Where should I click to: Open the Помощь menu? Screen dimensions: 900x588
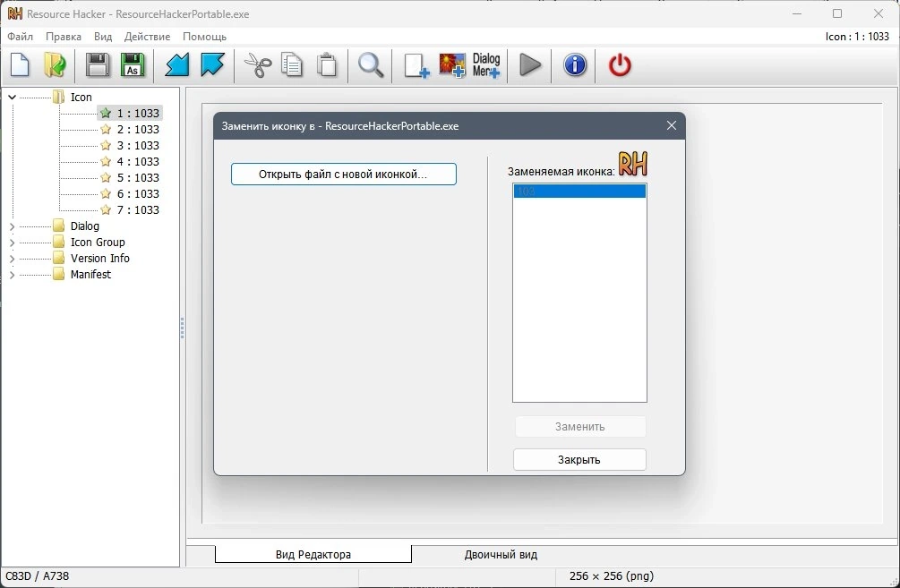pyautogui.click(x=204, y=36)
